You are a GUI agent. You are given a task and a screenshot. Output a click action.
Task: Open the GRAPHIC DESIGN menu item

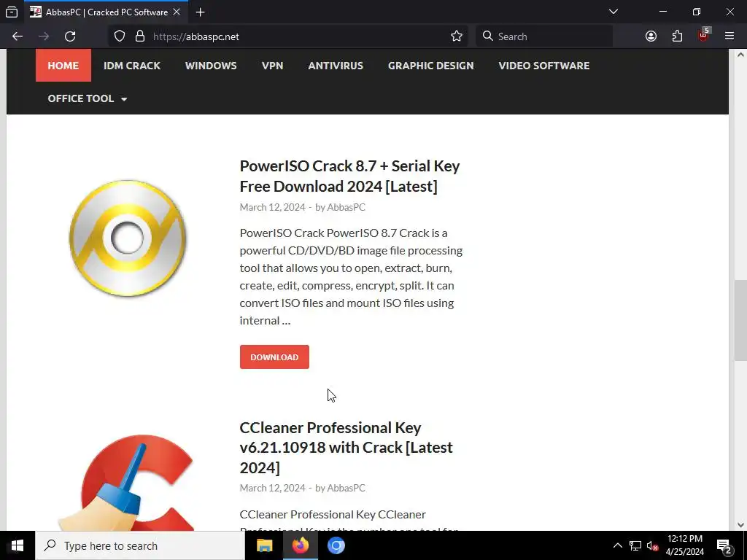pyautogui.click(x=430, y=65)
